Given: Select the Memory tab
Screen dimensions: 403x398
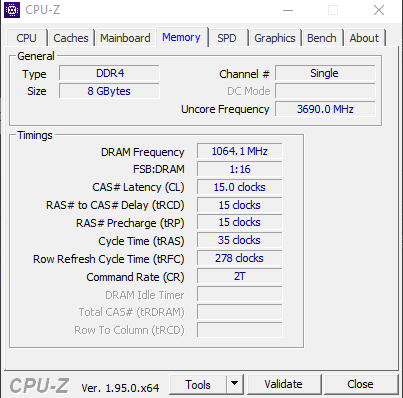Looking at the screenshot, I should click(181, 37).
